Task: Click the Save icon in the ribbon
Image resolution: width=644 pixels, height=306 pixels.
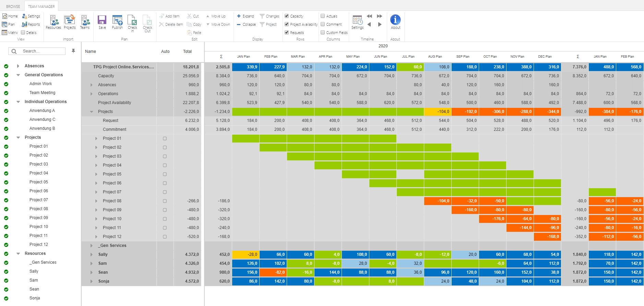Action: [x=102, y=21]
